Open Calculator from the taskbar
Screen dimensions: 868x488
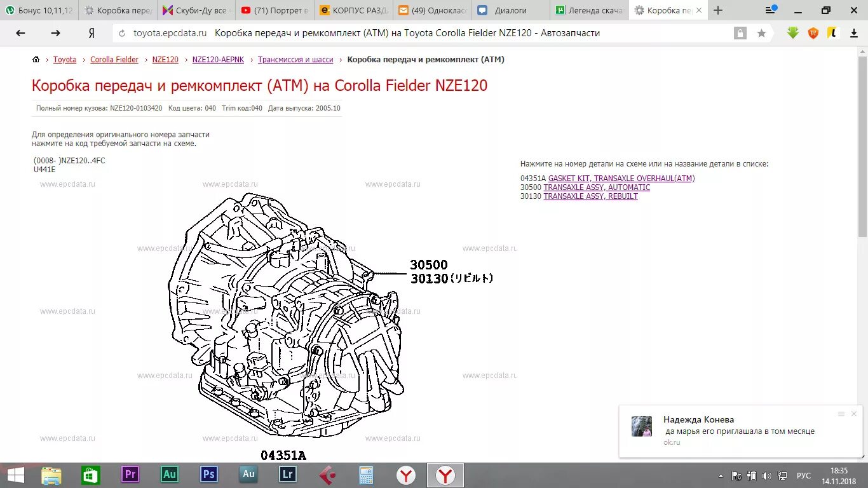367,475
